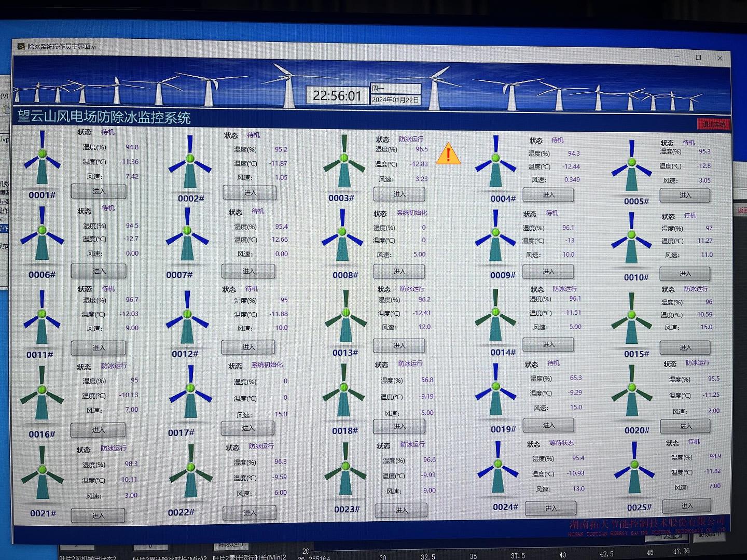Viewport: 747px width, 560px height.
Task: Click the 进入 button for turbine 0014#
Action: coord(548,345)
